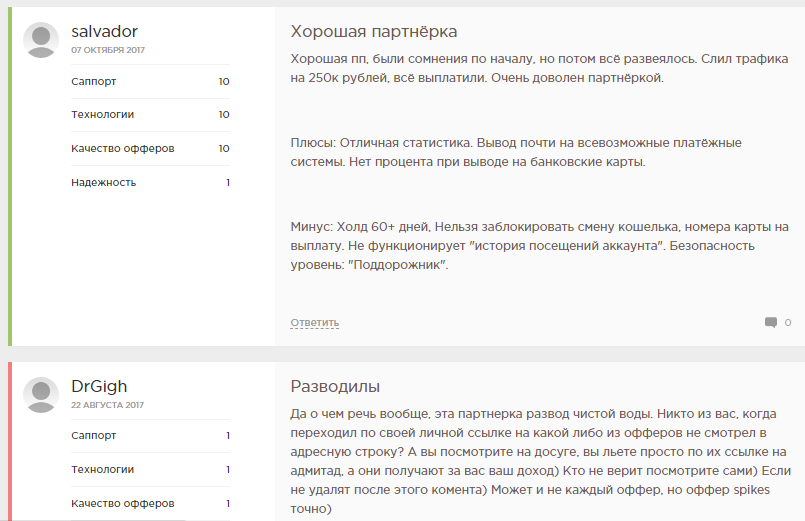Click DrGigh's Технологии rating row

pos(150,469)
